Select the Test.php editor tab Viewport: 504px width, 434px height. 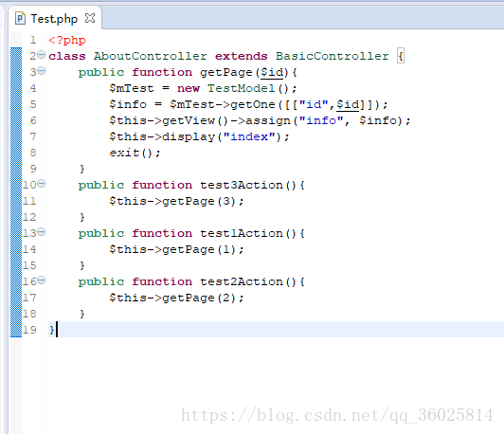[x=54, y=19]
